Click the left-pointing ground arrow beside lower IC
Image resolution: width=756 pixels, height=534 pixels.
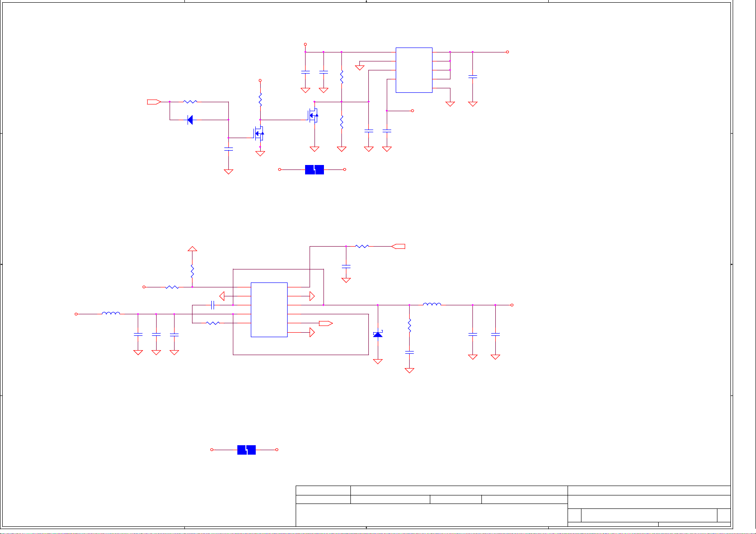pyautogui.click(x=222, y=296)
